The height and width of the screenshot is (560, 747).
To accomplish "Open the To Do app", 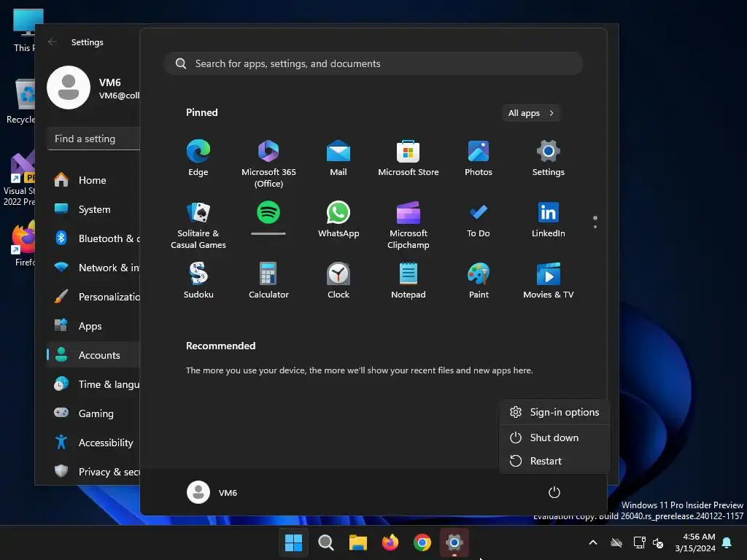I will (479, 219).
